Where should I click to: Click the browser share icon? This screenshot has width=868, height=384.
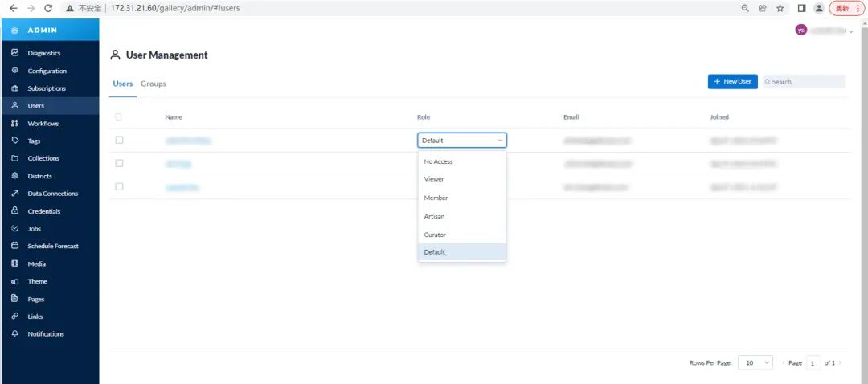pyautogui.click(x=763, y=8)
